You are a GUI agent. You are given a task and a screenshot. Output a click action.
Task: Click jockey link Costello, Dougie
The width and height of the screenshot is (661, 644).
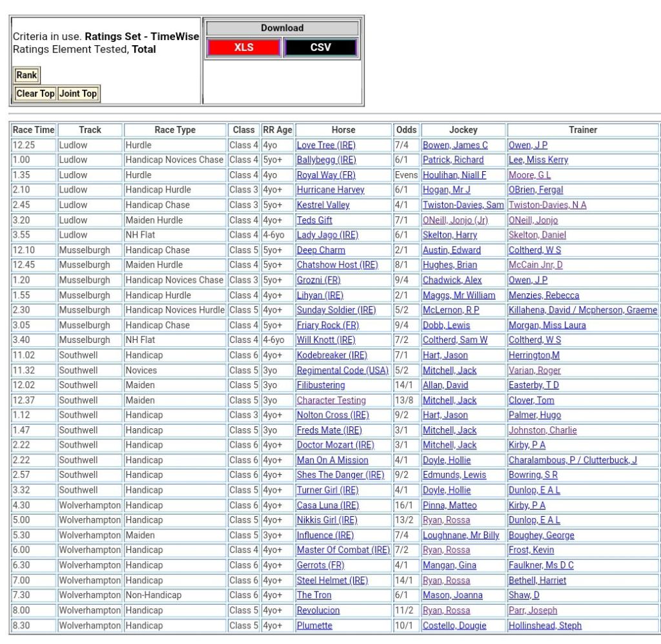454,625
